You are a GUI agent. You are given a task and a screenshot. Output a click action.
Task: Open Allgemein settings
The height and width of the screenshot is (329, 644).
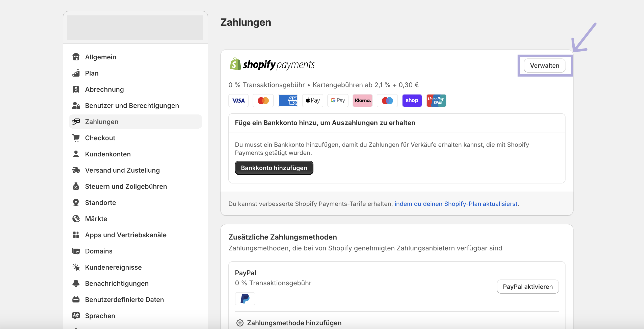tap(135, 57)
